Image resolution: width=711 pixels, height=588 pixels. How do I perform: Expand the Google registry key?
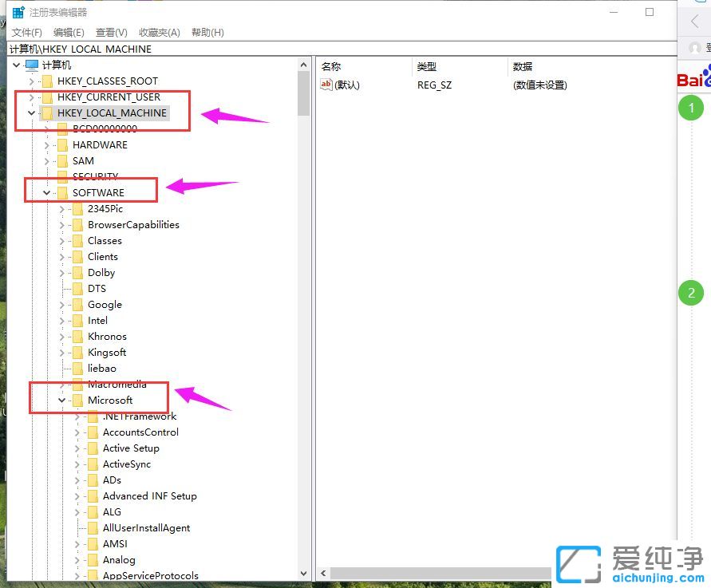pyautogui.click(x=61, y=304)
